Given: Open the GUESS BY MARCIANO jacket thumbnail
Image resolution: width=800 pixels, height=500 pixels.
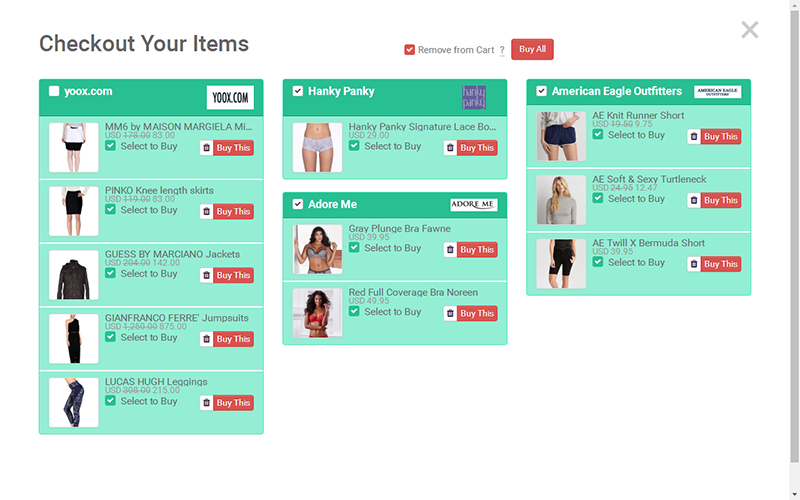Looking at the screenshot, I should point(73,275).
